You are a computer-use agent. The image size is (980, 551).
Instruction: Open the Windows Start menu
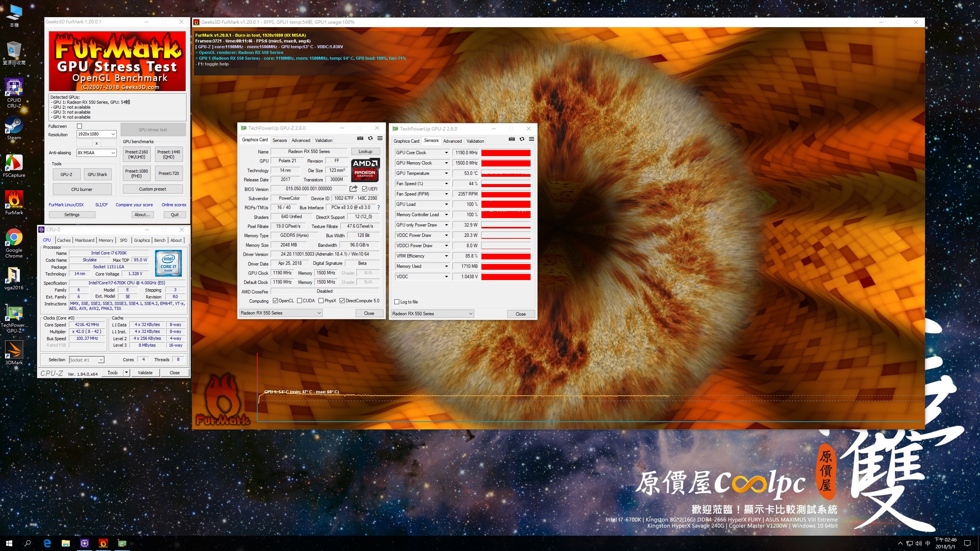[x=9, y=543]
